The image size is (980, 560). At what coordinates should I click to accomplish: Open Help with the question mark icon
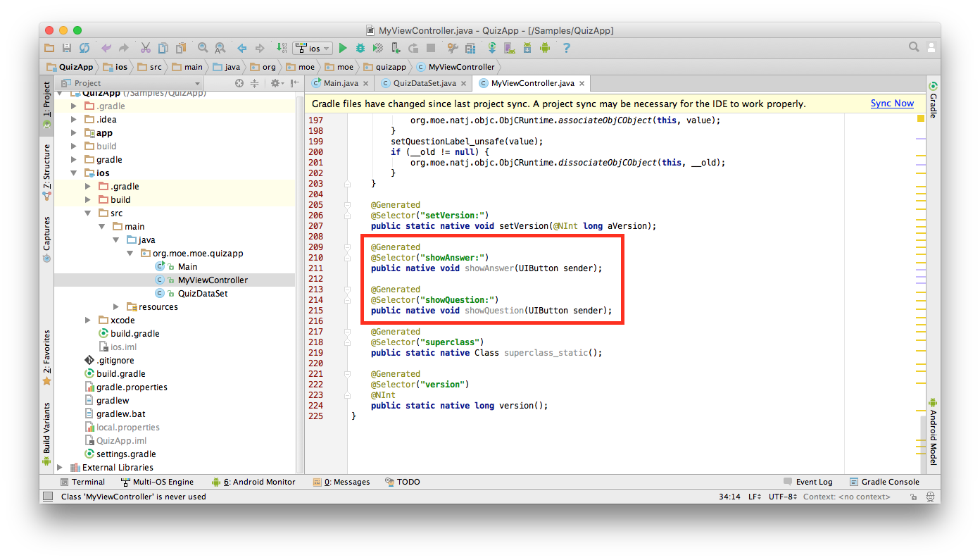566,48
